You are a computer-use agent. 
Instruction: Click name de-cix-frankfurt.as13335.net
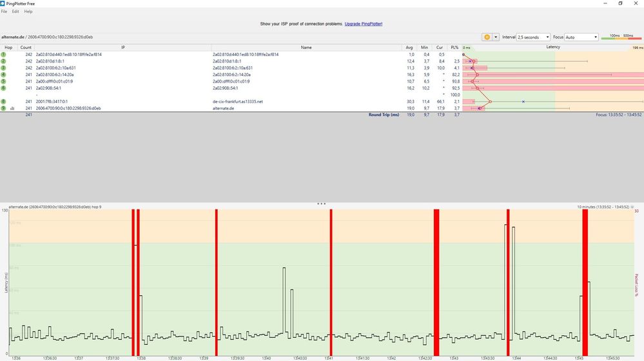pyautogui.click(x=238, y=101)
